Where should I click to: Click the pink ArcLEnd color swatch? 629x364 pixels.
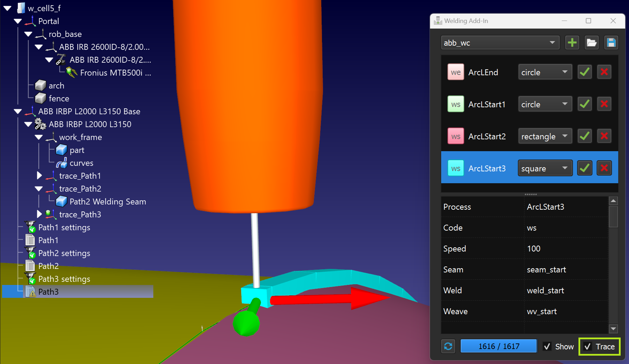[x=455, y=72]
